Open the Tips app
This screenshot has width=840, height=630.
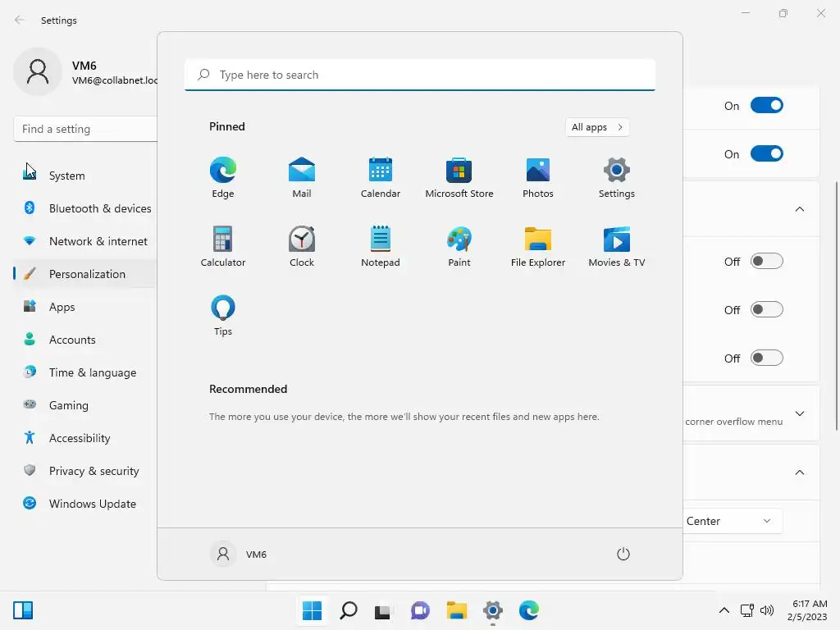coord(223,316)
